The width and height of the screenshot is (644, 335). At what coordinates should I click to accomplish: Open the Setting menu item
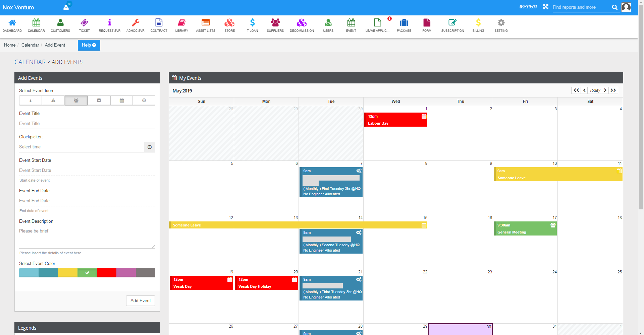tap(501, 25)
